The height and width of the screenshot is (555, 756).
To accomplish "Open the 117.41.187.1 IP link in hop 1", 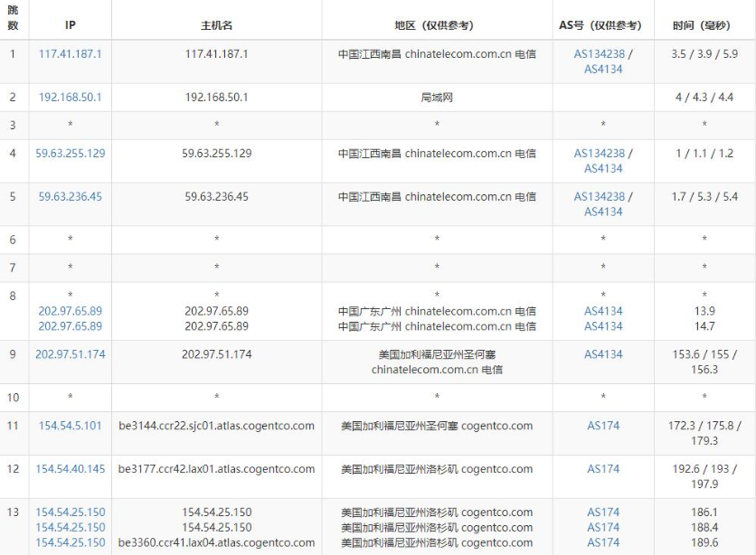I will [70, 54].
